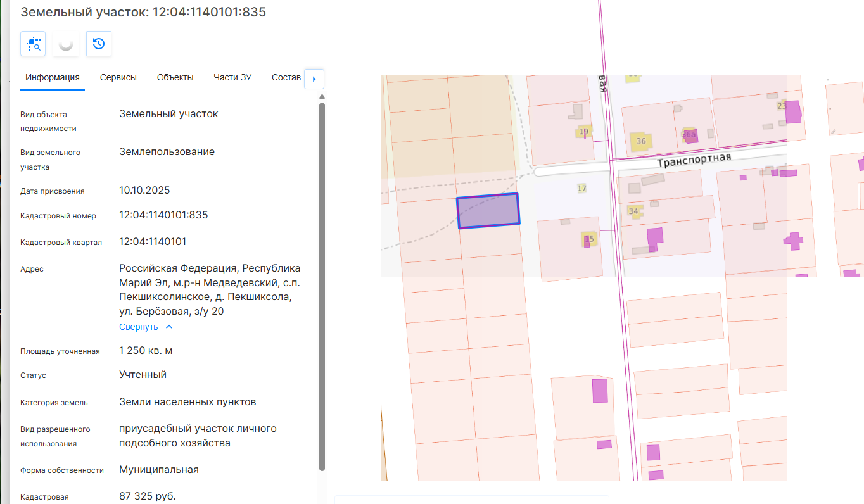Image resolution: width=864 pixels, height=504 pixels.
Task: Click the value Земли населенных пунктов
Action: click(187, 402)
